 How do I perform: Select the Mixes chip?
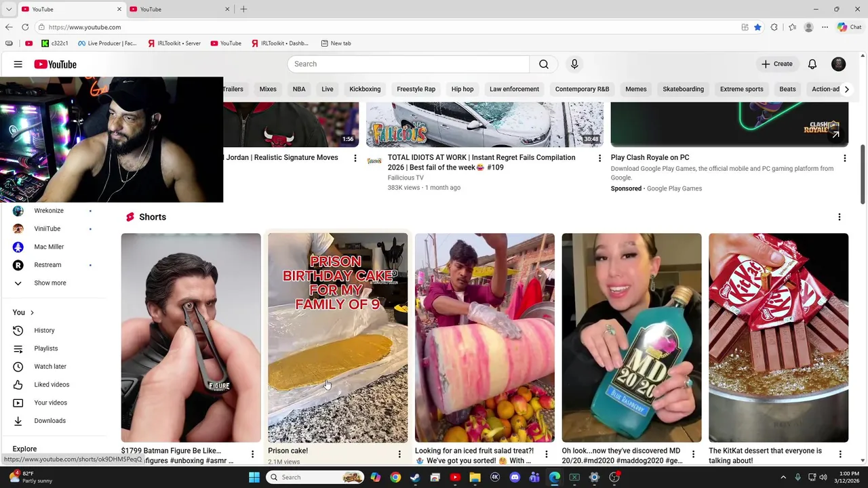point(268,89)
